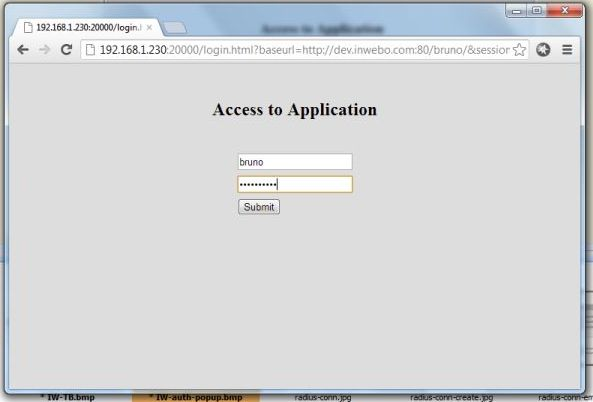Close the 192.168.1.230 login tab

149,27
